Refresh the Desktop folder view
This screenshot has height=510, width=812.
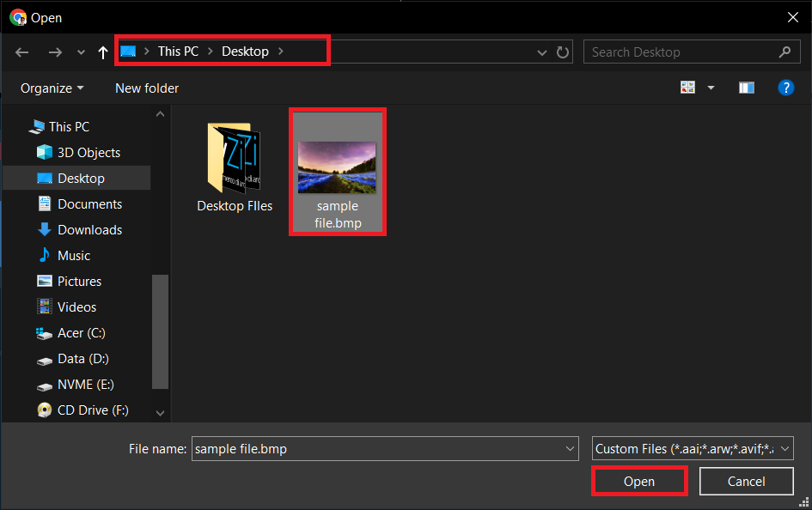coord(563,52)
